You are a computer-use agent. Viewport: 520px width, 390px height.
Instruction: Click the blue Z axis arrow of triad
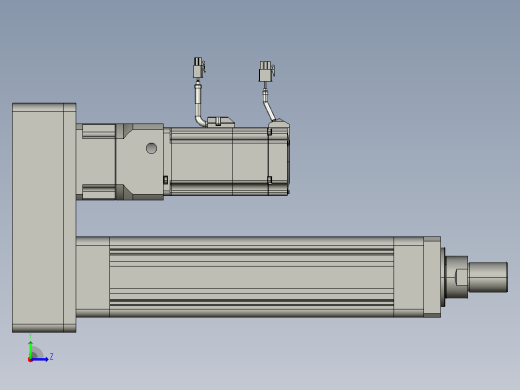(x=40, y=359)
